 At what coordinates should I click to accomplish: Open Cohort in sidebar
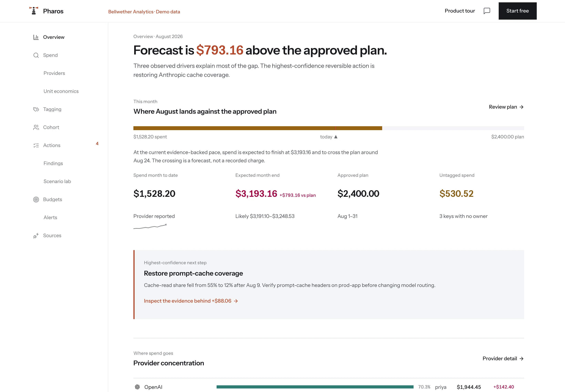click(51, 127)
